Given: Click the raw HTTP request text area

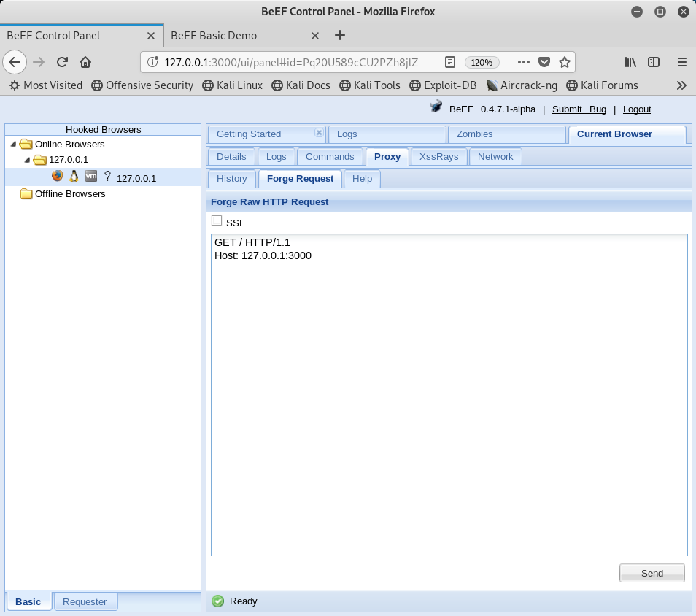Looking at the screenshot, I should [449, 395].
